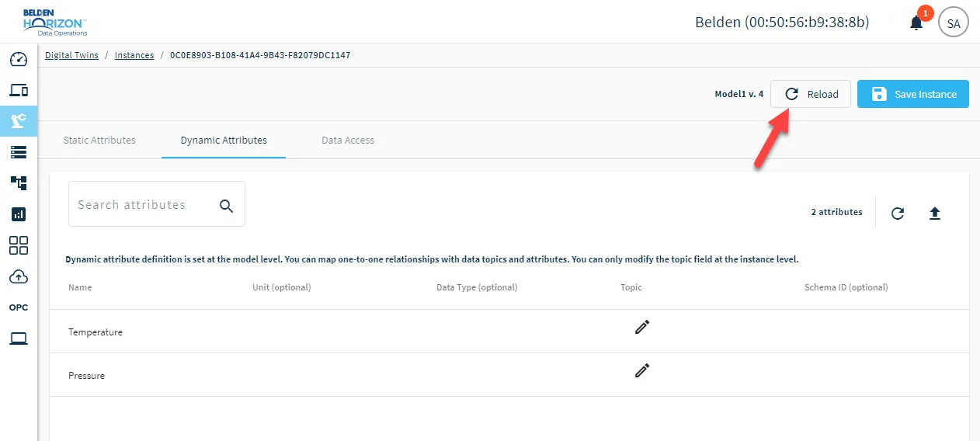980x441 pixels.
Task: Open the Devices icon in sidebar
Action: pyautogui.click(x=19, y=90)
